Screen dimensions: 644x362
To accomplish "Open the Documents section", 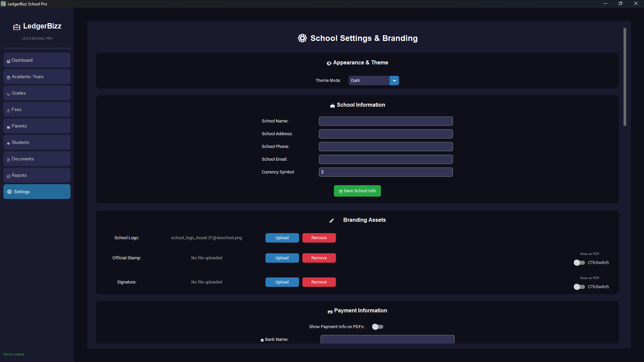I will 37,159.
